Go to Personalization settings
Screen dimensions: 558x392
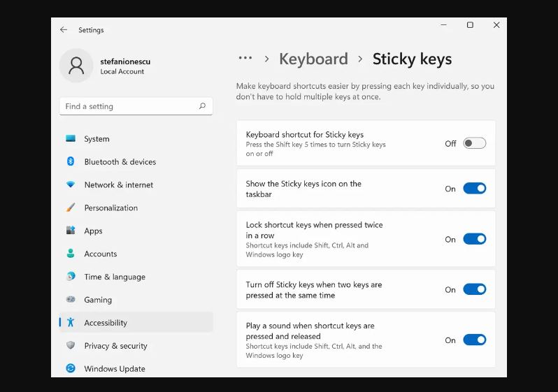pos(136,208)
